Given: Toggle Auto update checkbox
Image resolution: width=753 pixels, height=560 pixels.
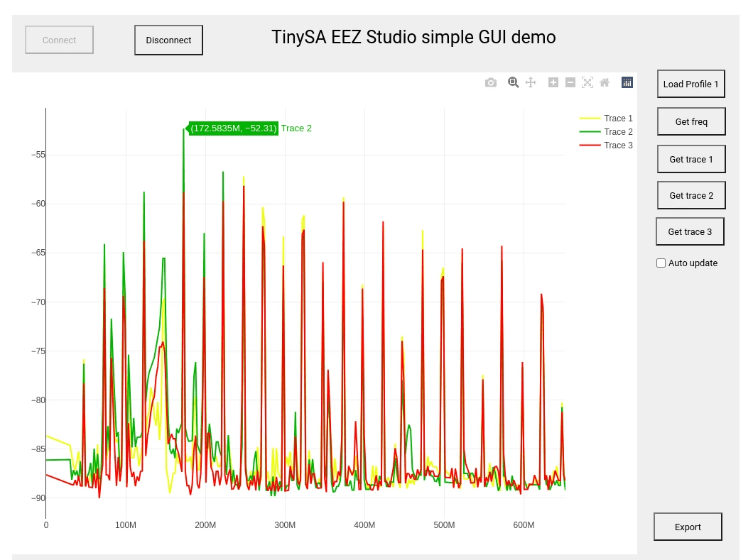Looking at the screenshot, I should point(661,263).
